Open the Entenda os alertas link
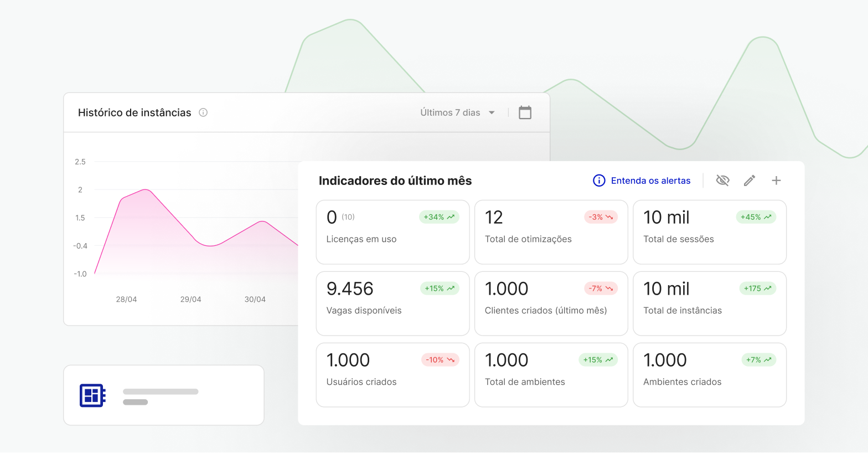Screen dimensions: 868x453 tap(650, 181)
